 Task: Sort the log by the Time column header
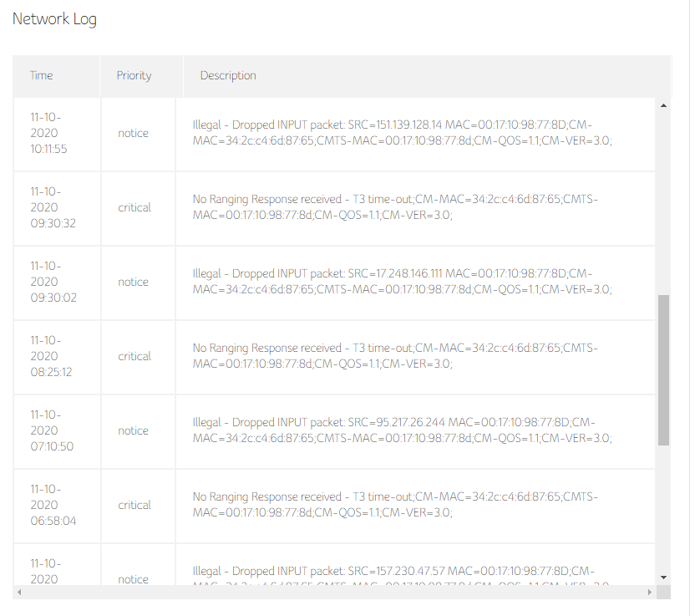point(42,75)
